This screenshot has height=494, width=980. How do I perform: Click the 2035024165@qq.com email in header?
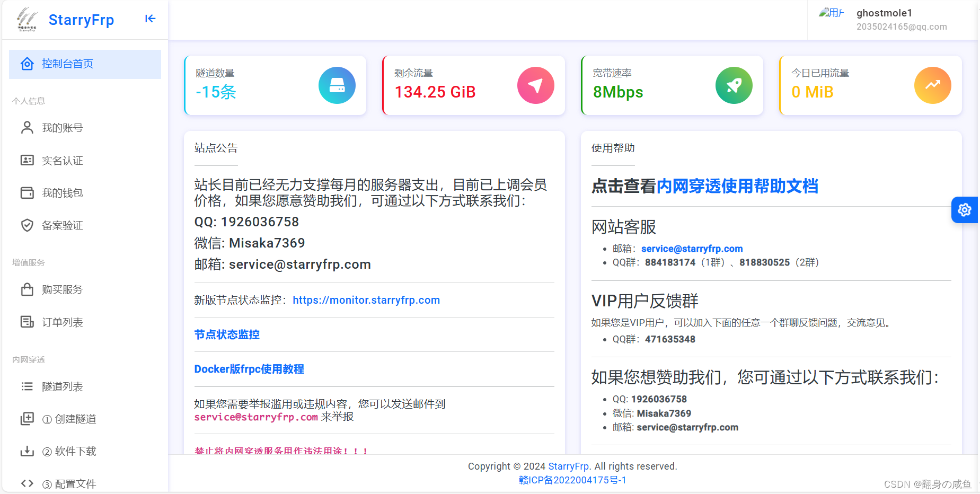click(902, 27)
